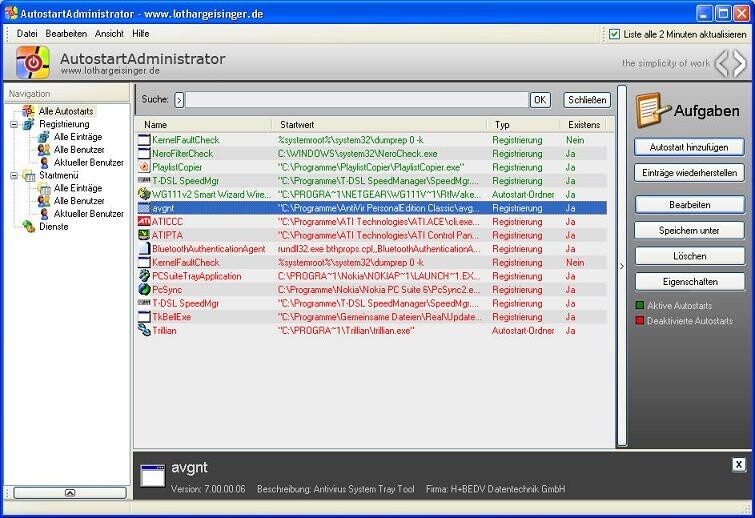Open the Ansicht menu
The image size is (755, 518).
coord(109,34)
